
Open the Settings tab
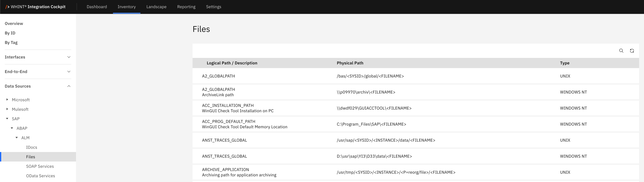pos(213,7)
